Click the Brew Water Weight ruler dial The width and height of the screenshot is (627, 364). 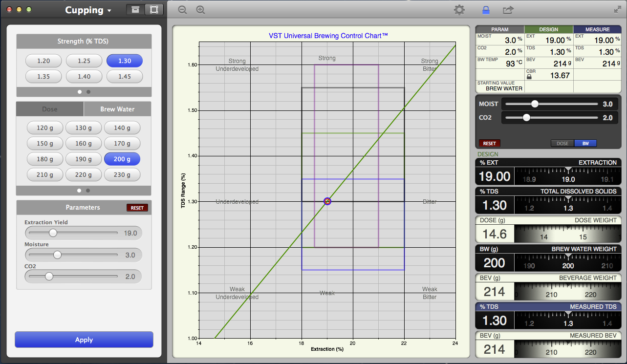[x=568, y=263]
